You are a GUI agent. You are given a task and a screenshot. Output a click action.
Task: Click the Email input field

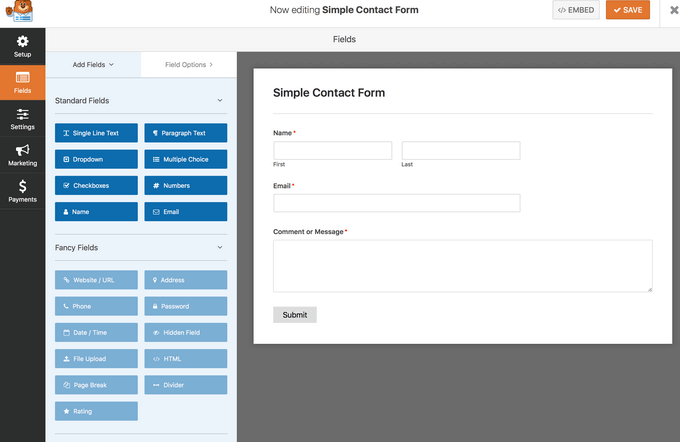pos(397,203)
